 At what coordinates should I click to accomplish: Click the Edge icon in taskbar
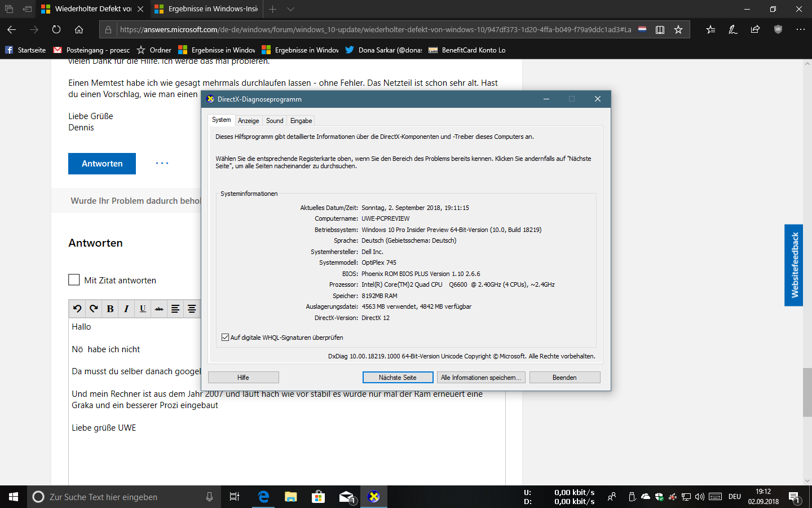pos(263,497)
